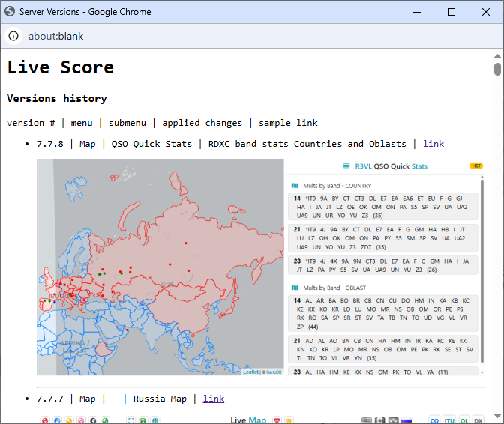Click the page's vertical scrollbar thumb

coord(497,69)
